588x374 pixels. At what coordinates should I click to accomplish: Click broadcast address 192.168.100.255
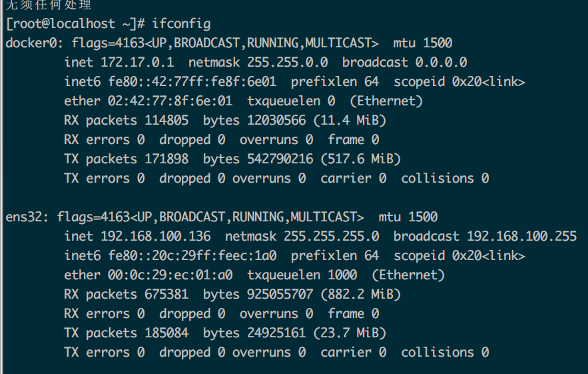click(x=521, y=236)
